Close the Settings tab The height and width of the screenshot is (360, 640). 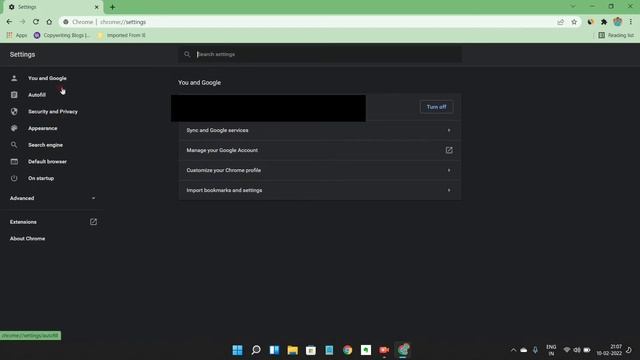point(97,7)
